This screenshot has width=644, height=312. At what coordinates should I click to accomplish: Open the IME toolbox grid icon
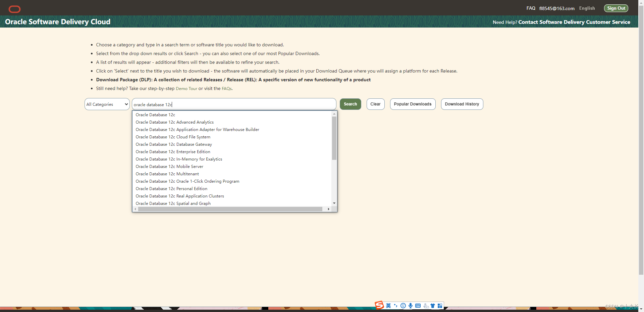tap(440, 306)
